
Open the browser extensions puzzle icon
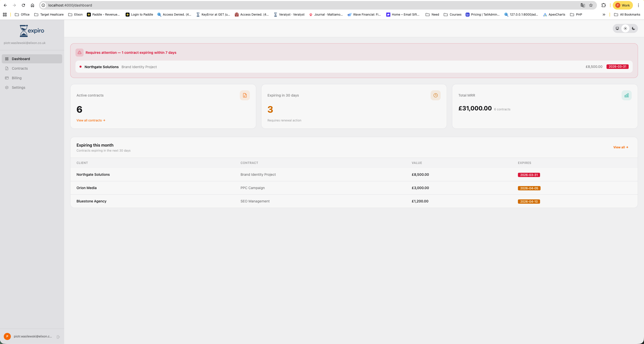603,5
